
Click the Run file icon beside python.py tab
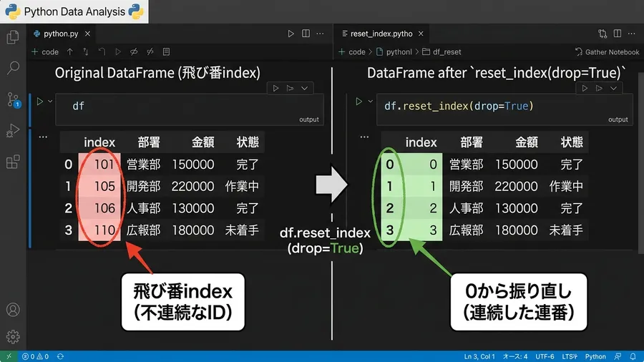pos(291,34)
